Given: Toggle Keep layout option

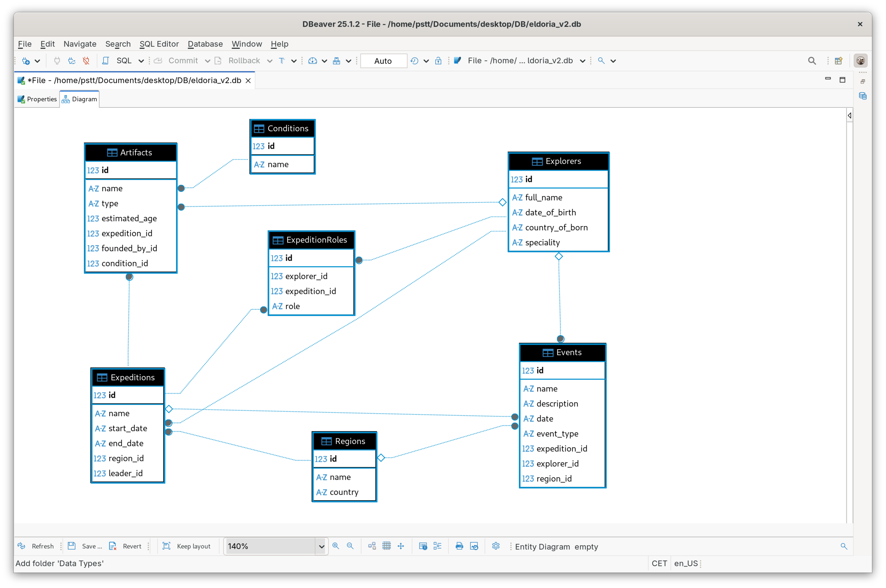Looking at the screenshot, I should [186, 546].
